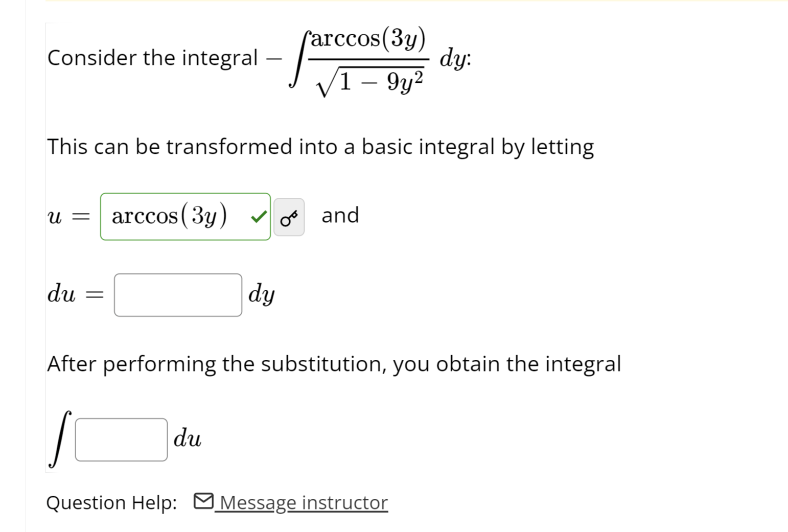Click the Question Help label
788x532 pixels.
pyautogui.click(x=112, y=502)
